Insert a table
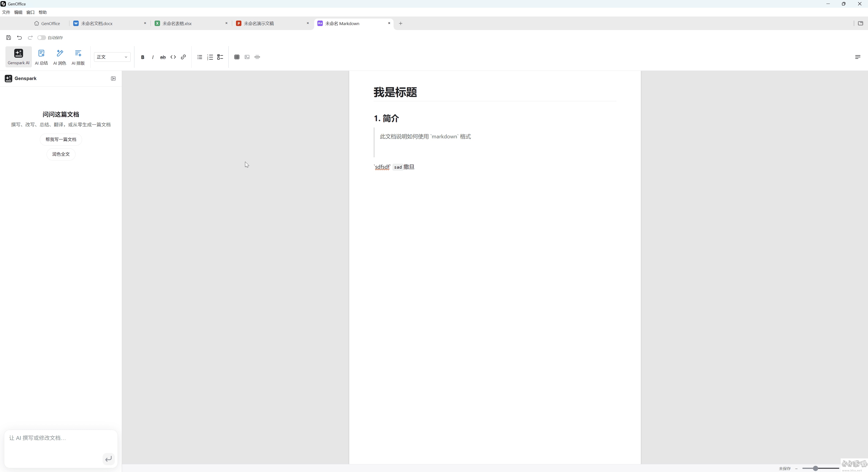The height and width of the screenshot is (472, 868). pyautogui.click(x=237, y=57)
